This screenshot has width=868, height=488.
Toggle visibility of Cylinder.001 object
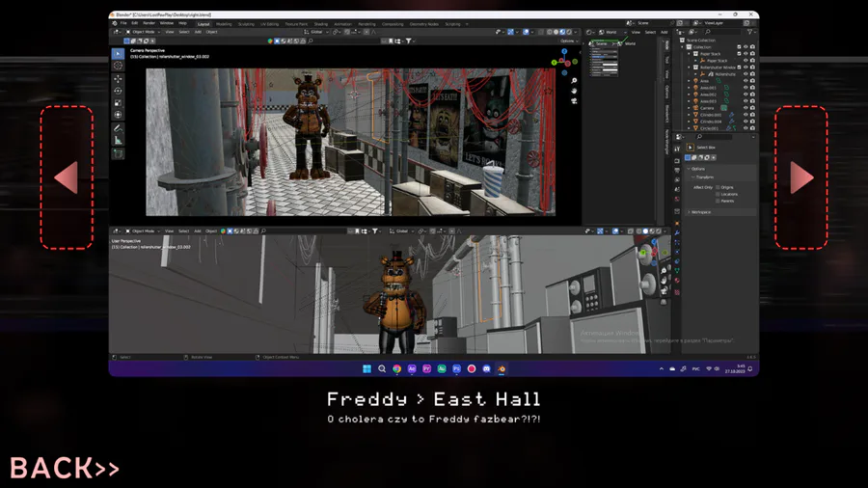(746, 115)
